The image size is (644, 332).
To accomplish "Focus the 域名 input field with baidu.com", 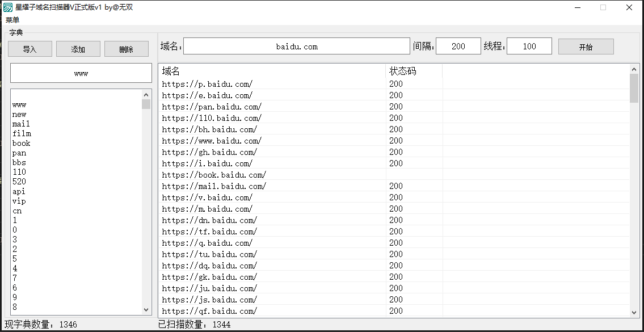I will [297, 47].
